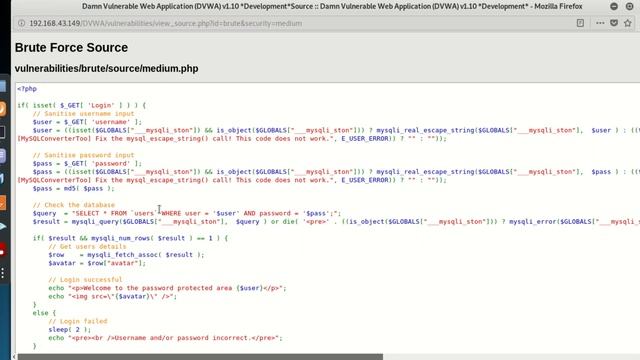Click the 'else {' line
The width and height of the screenshot is (640, 360).
[x=44, y=313]
